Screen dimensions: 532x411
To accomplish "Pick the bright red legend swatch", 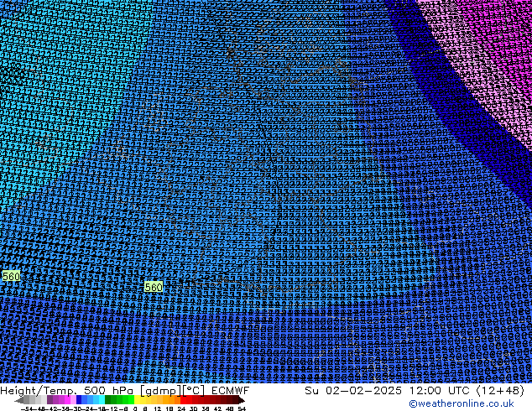I will click(x=184, y=399).
